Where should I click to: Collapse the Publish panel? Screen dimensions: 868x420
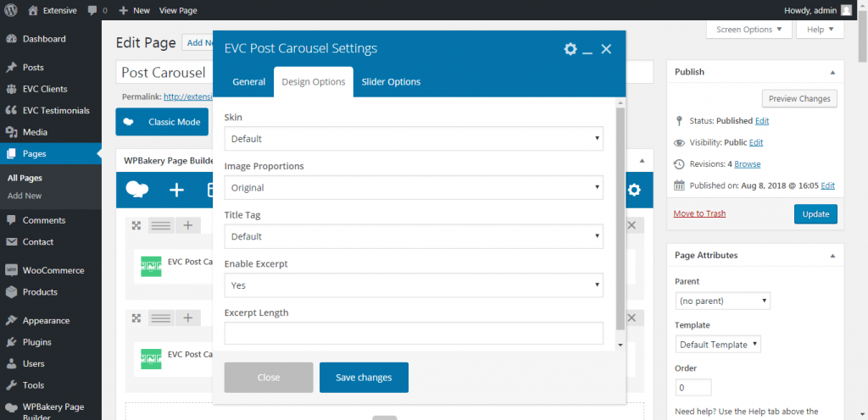coord(832,72)
